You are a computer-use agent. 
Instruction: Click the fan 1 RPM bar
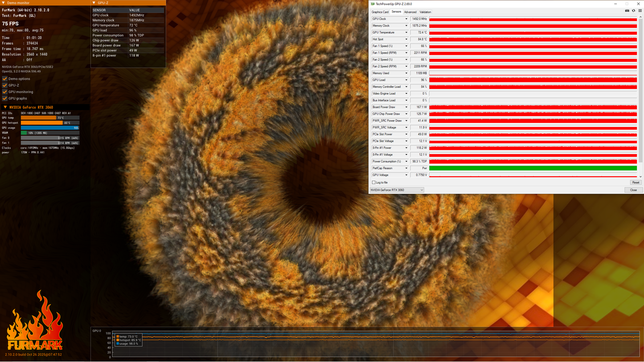point(50,143)
